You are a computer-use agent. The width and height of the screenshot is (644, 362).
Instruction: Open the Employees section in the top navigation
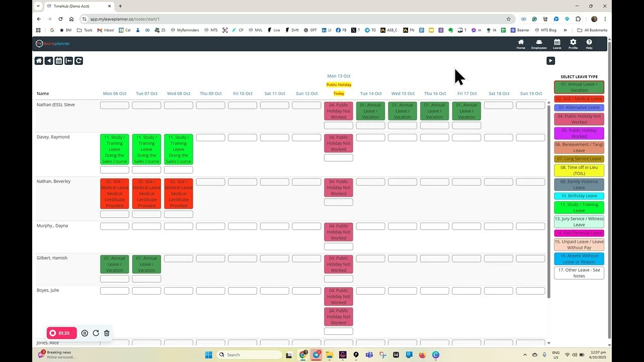[x=539, y=44]
